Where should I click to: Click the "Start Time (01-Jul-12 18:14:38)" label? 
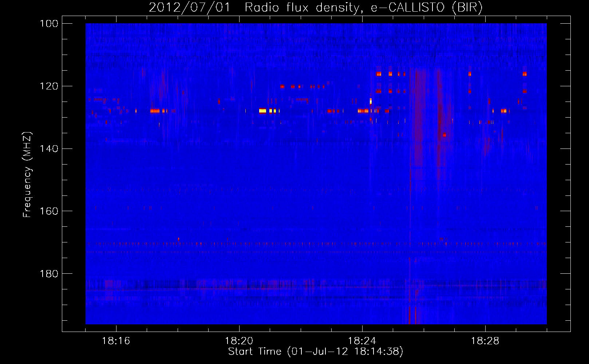(x=316, y=352)
